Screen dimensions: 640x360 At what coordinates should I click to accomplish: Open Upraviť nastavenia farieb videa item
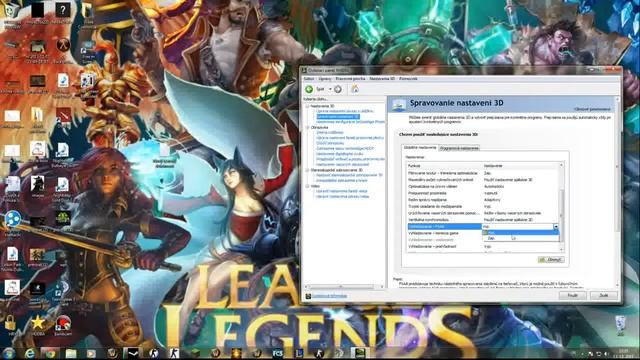click(342, 191)
